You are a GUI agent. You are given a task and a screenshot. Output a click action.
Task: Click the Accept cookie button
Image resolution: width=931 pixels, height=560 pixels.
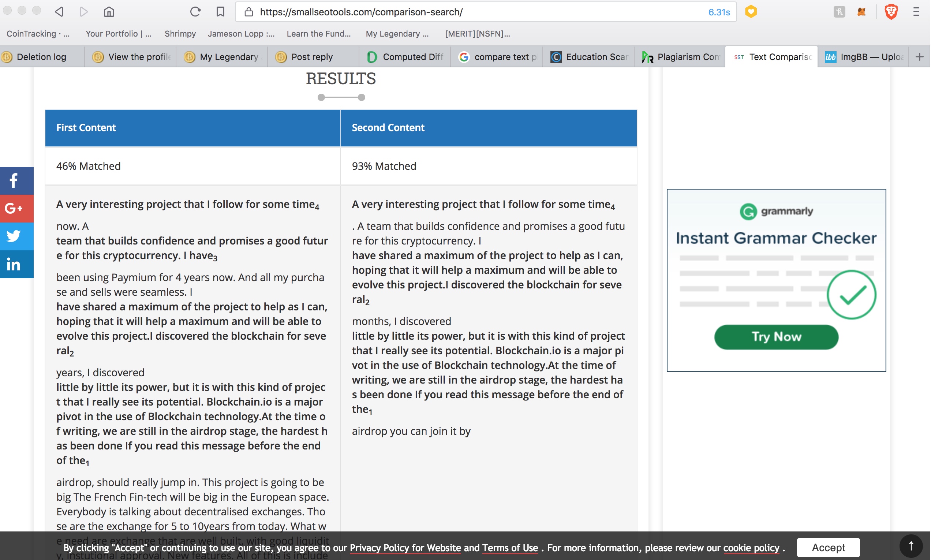pyautogui.click(x=829, y=547)
